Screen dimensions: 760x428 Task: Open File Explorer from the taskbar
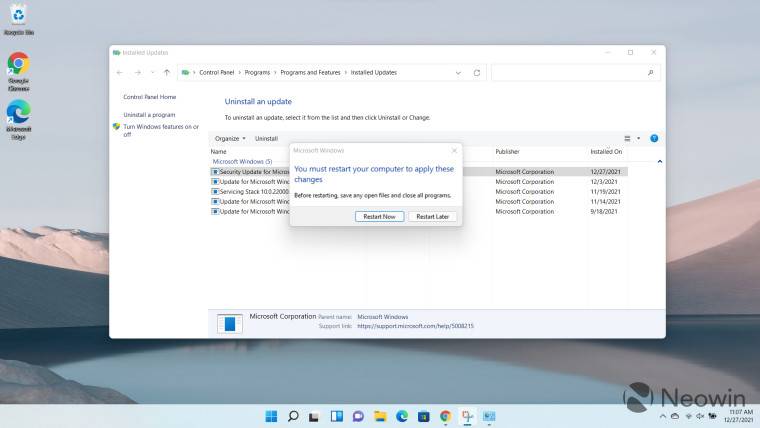(x=380, y=416)
